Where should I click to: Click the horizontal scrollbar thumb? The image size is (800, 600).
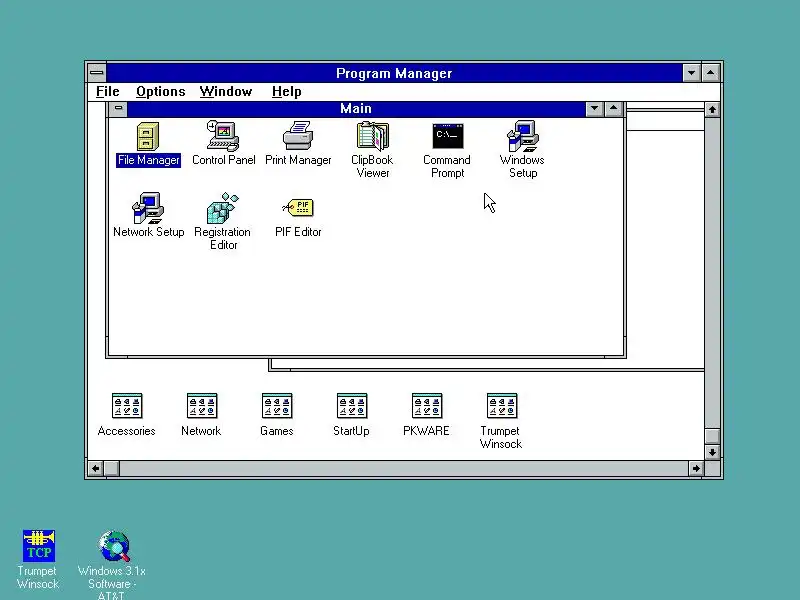(x=112, y=468)
